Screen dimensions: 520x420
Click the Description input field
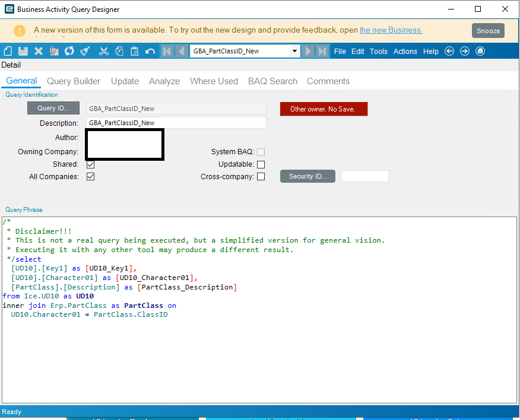click(176, 123)
